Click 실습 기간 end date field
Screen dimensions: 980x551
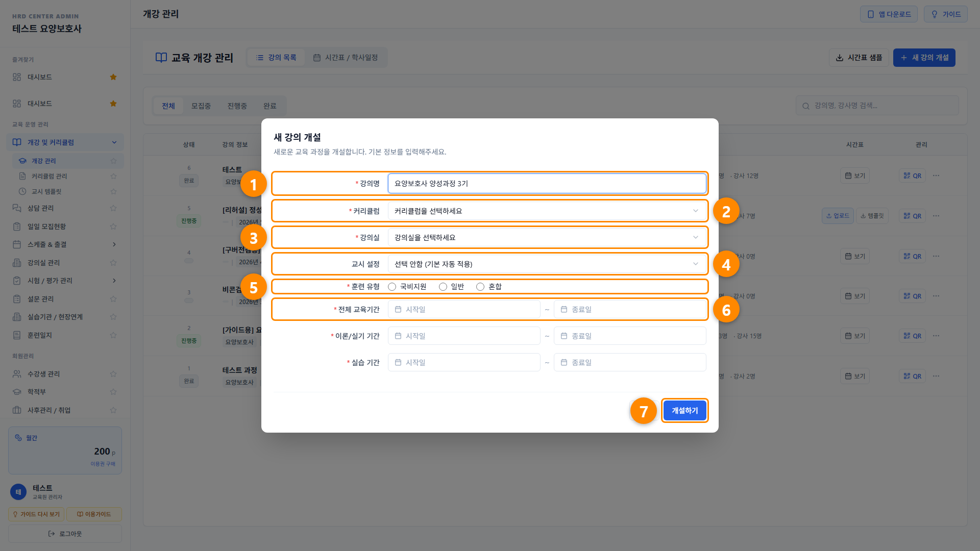pos(630,362)
